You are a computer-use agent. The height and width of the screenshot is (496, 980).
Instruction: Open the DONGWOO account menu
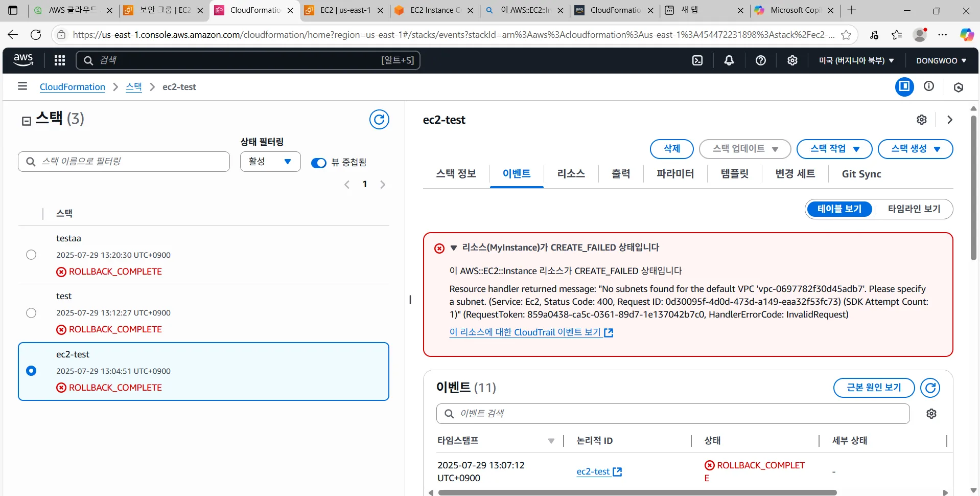tap(941, 60)
